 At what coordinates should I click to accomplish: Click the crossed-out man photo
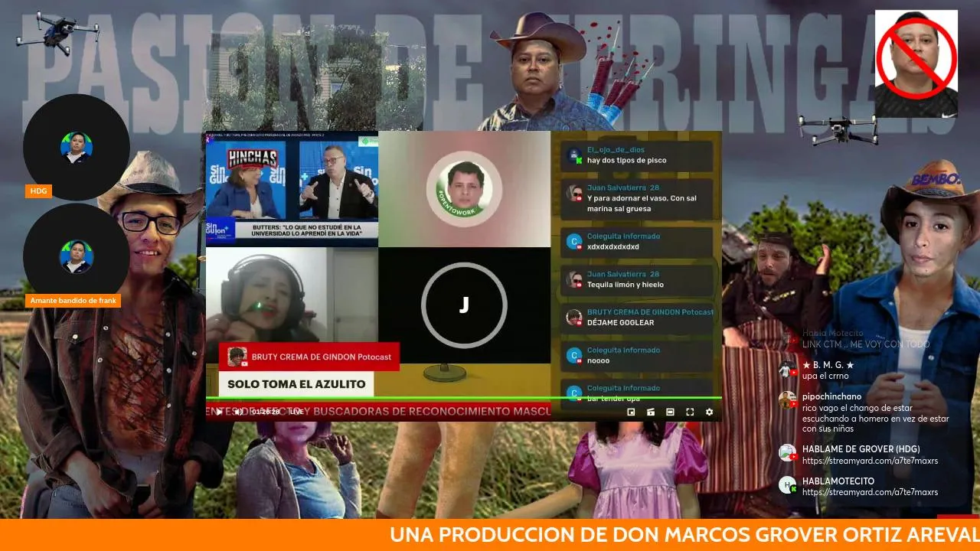(x=916, y=64)
